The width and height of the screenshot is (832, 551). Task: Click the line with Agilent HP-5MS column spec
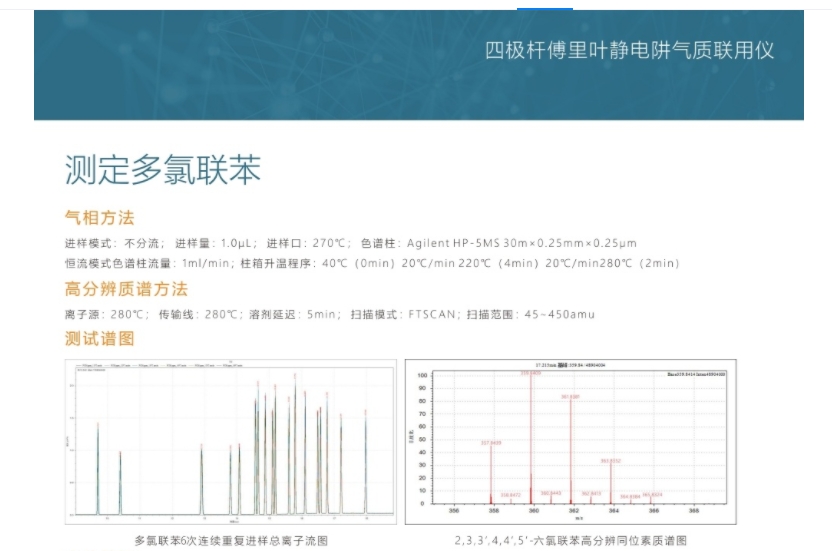pyautogui.click(x=350, y=243)
